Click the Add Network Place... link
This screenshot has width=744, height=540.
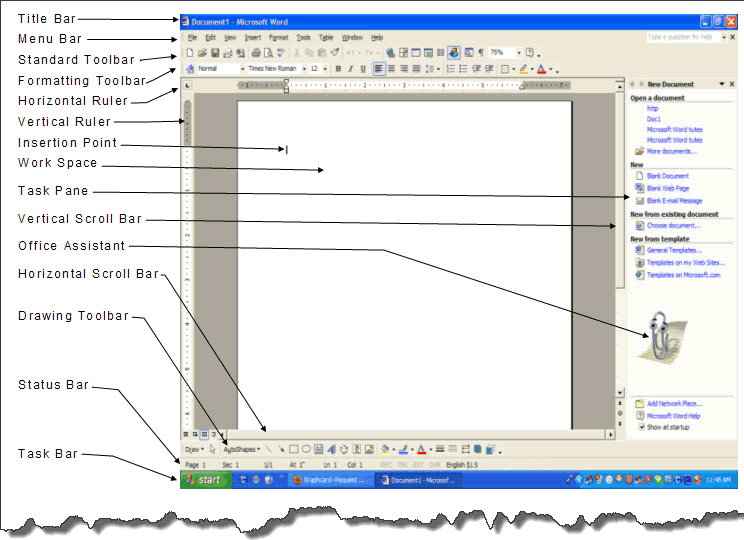click(675, 403)
